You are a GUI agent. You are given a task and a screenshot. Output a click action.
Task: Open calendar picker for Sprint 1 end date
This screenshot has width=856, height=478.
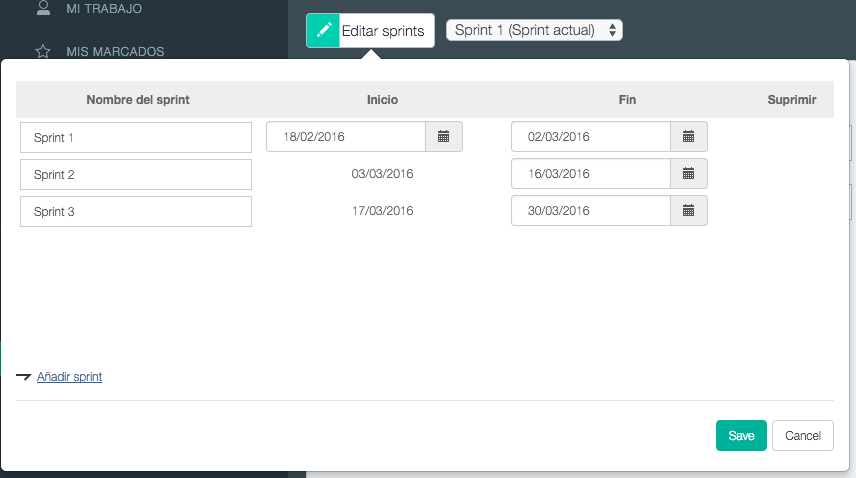[689, 136]
